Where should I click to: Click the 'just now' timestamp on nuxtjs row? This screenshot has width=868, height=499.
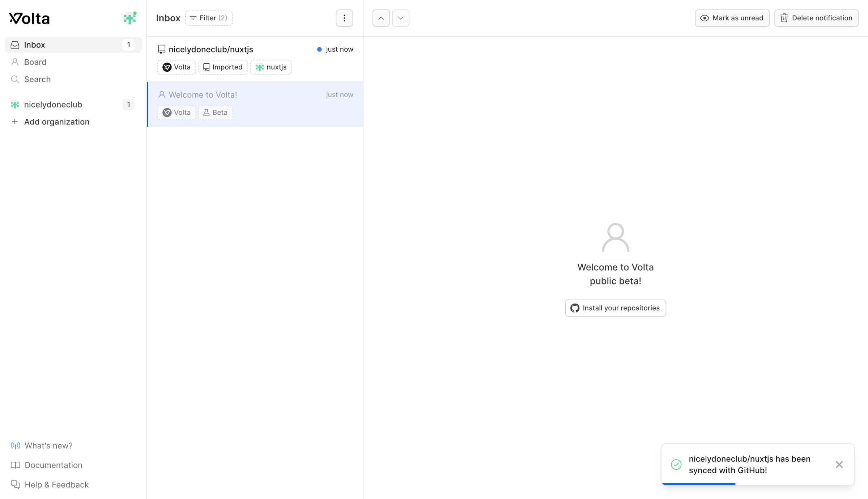pyautogui.click(x=339, y=50)
